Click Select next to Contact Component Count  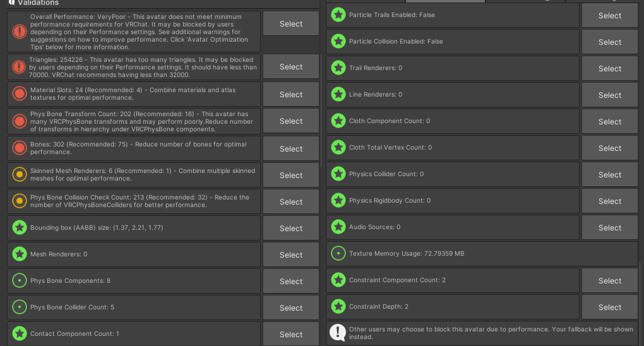tap(291, 334)
